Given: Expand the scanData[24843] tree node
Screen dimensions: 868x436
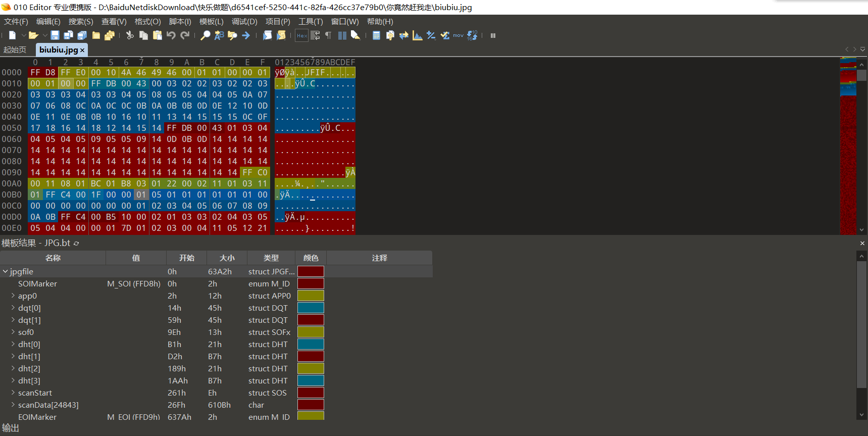Looking at the screenshot, I should click(x=13, y=405).
